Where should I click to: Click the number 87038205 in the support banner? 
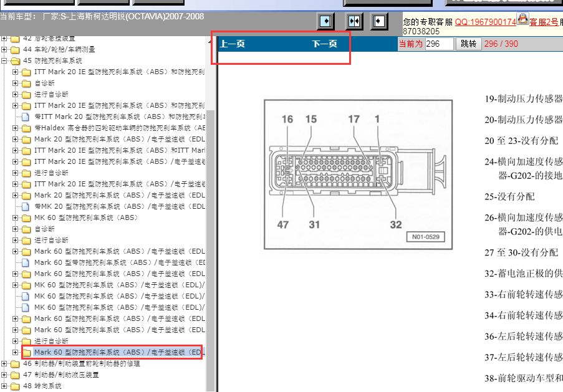(421, 32)
